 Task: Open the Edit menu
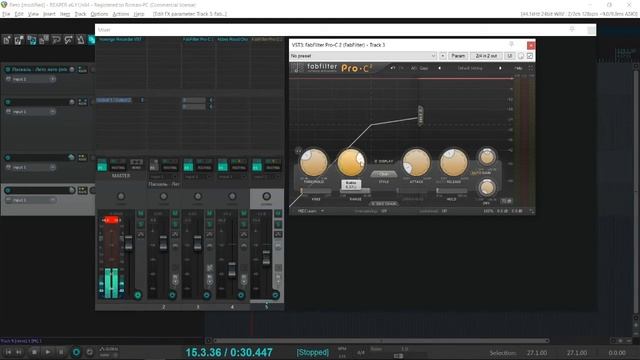point(19,14)
